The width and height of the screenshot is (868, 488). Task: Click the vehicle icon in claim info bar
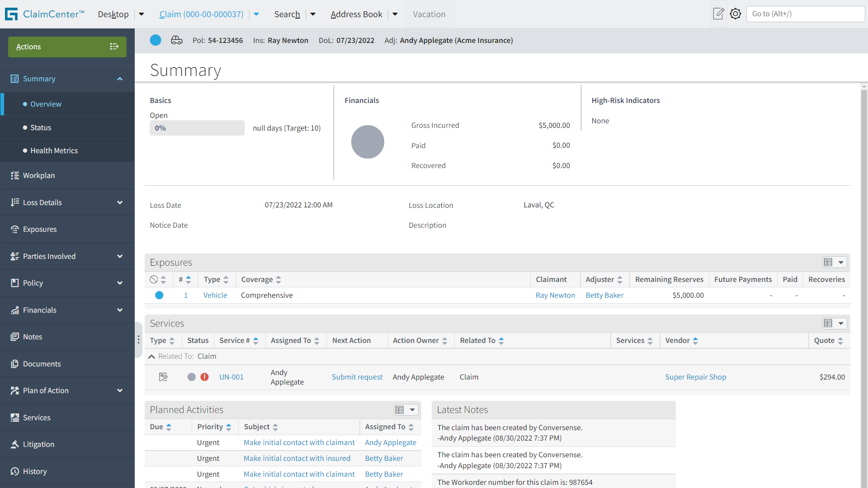click(x=177, y=40)
